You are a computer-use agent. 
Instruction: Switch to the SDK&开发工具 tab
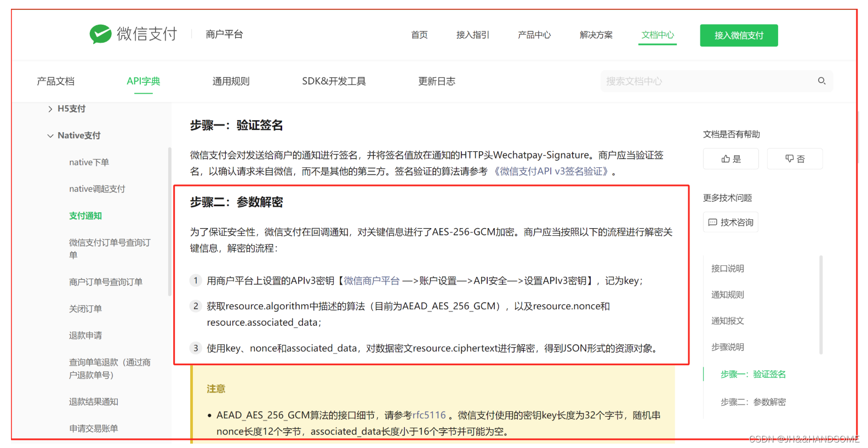[x=334, y=82]
